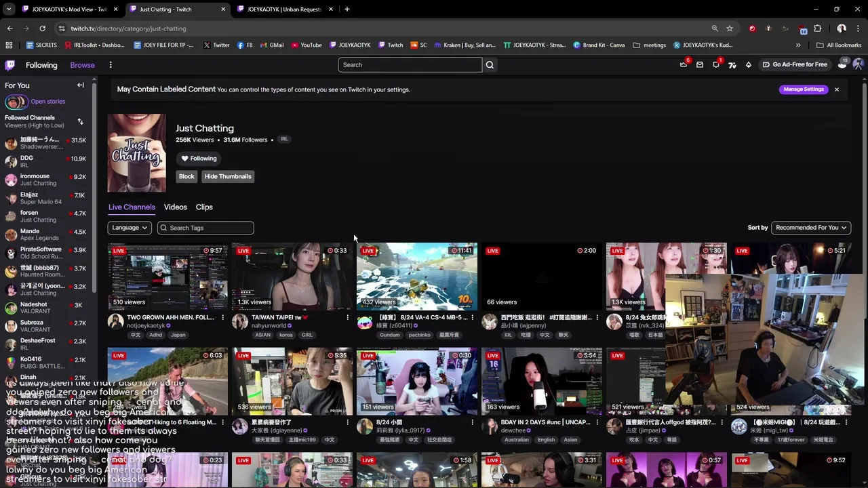Toggle Hide Thumbnails
The width and height of the screenshot is (868, 488).
point(228,176)
